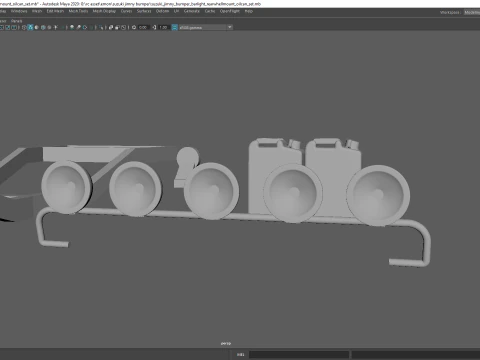Image resolution: width=480 pixels, height=360 pixels.
Task: Toggle the highlighted smooth shade all icon
Action: [30, 27]
